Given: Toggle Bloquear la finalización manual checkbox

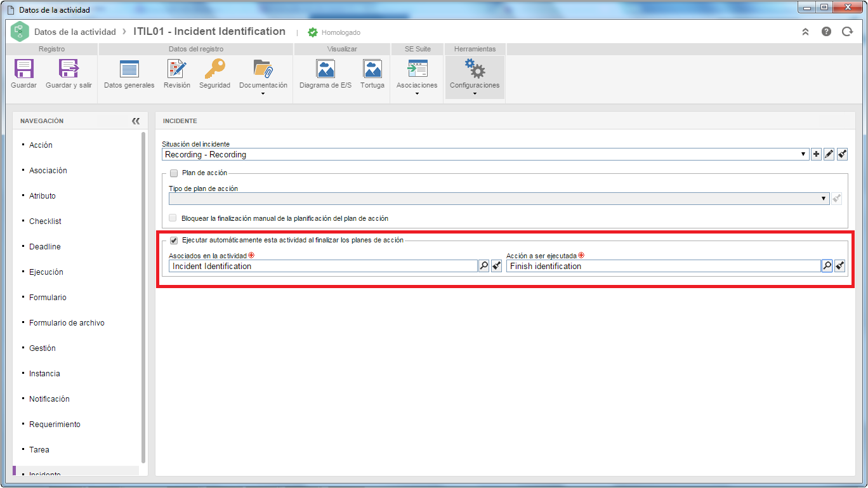Looking at the screenshot, I should [x=173, y=218].
